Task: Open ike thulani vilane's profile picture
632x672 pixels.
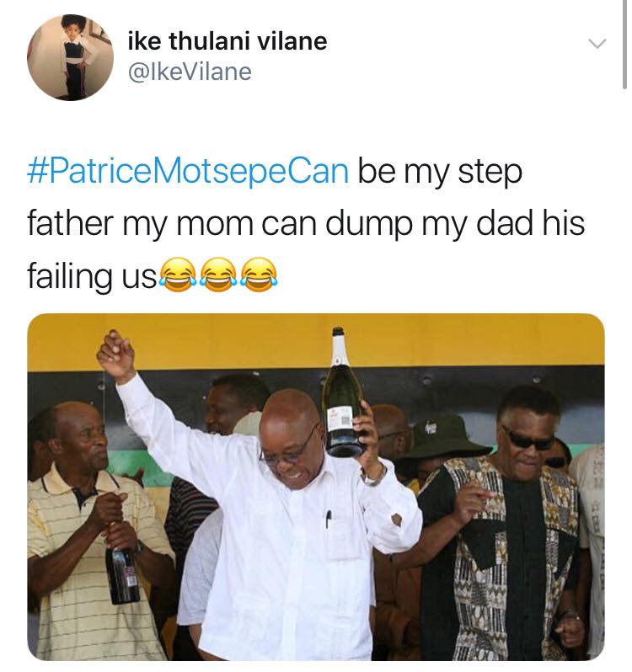Action: [70, 57]
